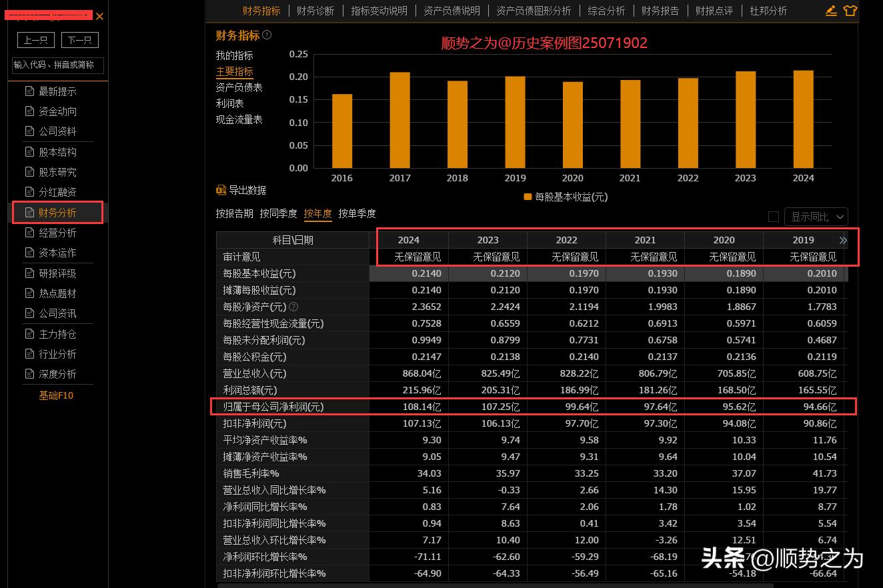The width and height of the screenshot is (883, 588).
Task: Click the stock code input field
Action: 57,65
